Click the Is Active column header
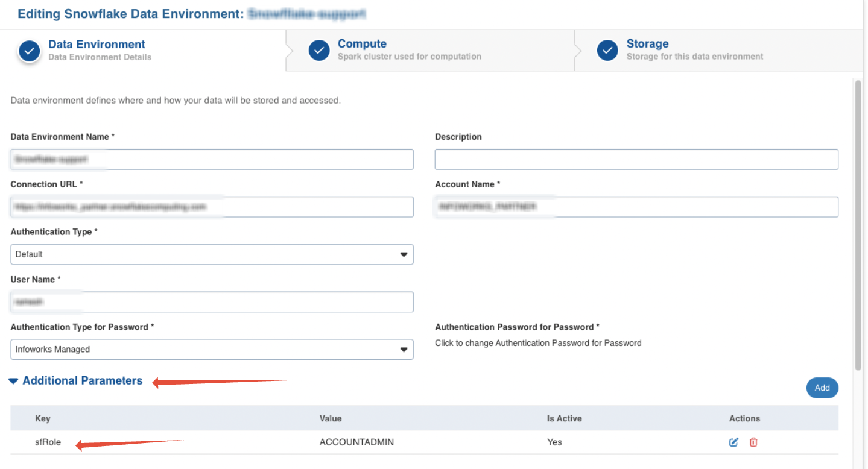Screen dimensions: 868x469 click(x=565, y=418)
